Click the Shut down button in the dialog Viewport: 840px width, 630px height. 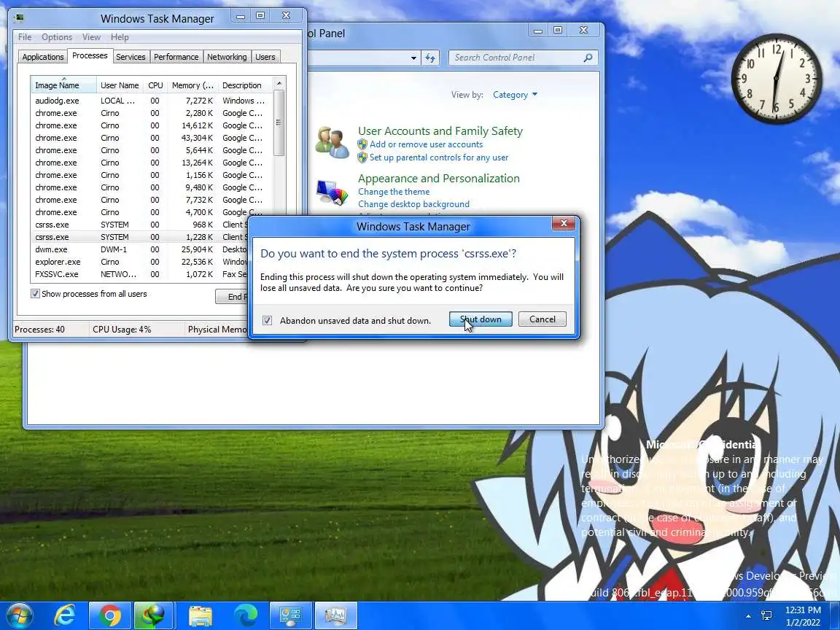click(481, 319)
